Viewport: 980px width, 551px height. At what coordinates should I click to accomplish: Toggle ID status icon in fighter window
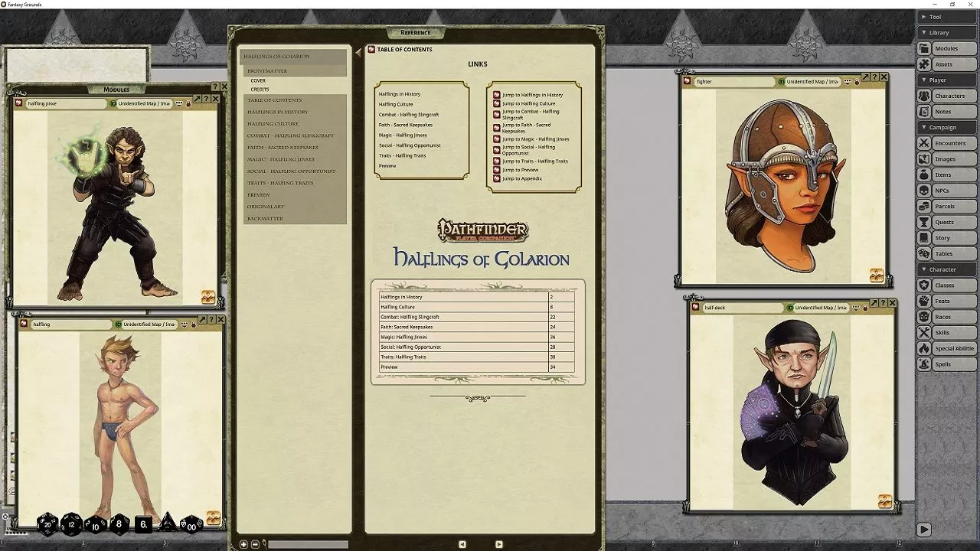click(782, 81)
